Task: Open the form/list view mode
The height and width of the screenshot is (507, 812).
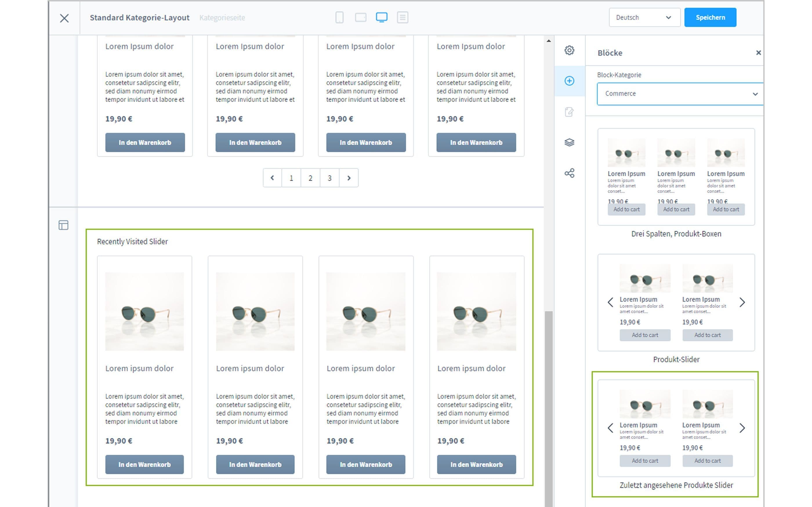Action: coord(403,17)
